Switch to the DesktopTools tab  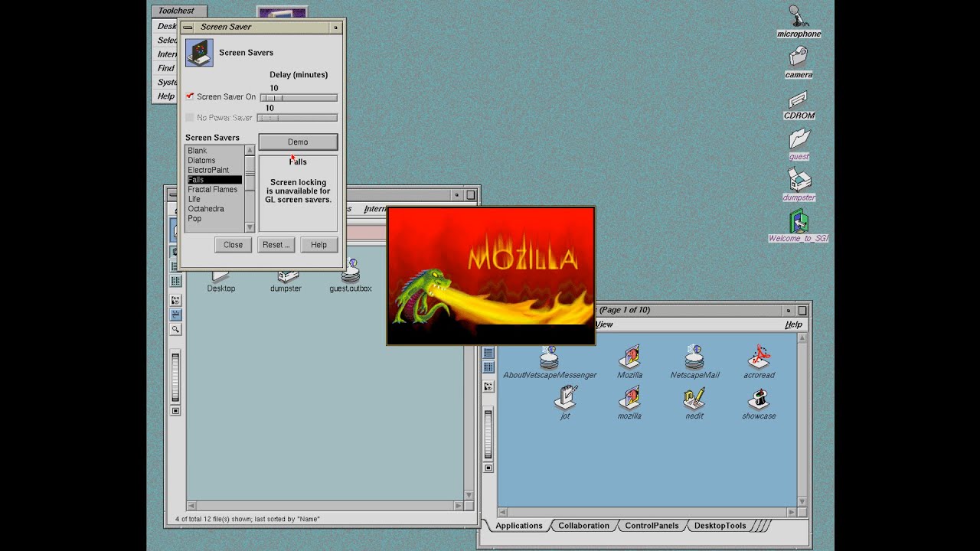coord(720,526)
